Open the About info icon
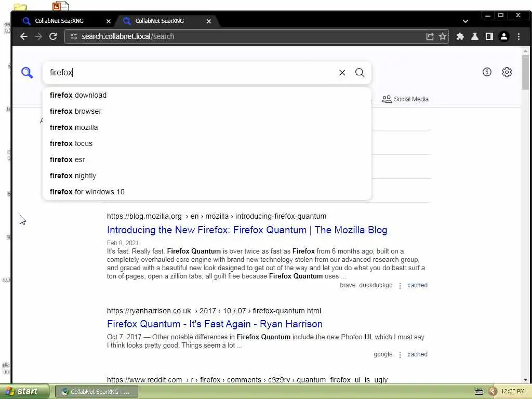 (487, 72)
